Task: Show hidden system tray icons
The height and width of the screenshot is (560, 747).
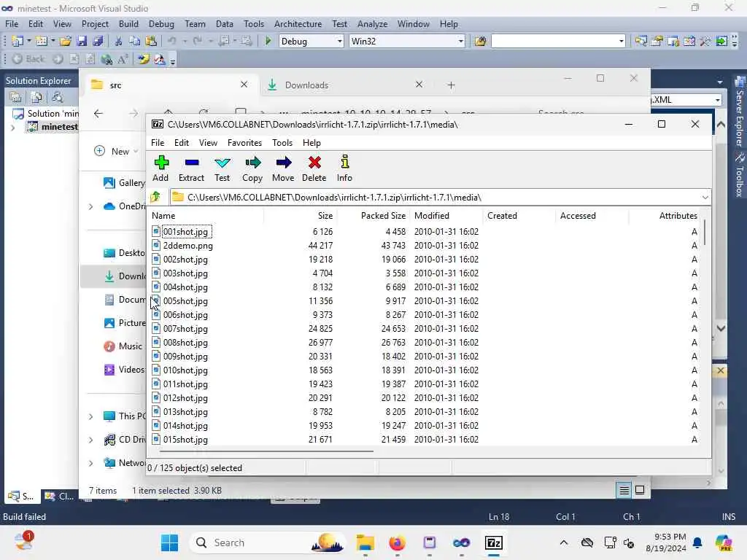Action: [x=564, y=542]
